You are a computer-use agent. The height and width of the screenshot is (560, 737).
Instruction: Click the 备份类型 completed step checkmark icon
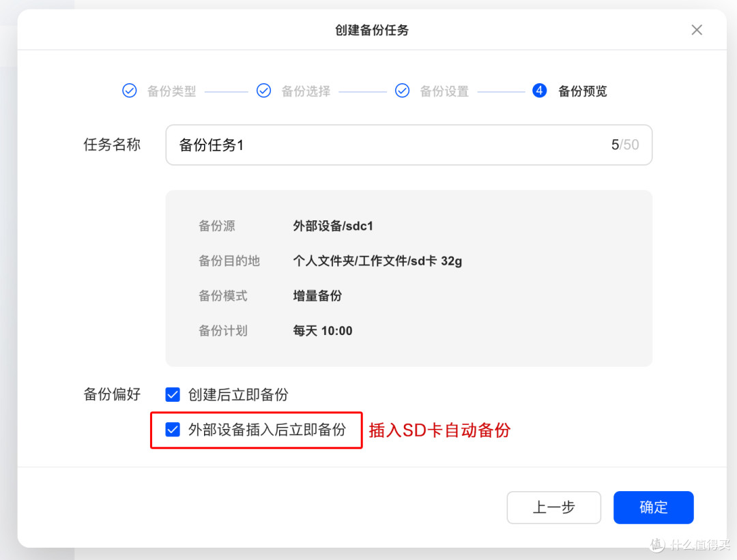(x=129, y=91)
